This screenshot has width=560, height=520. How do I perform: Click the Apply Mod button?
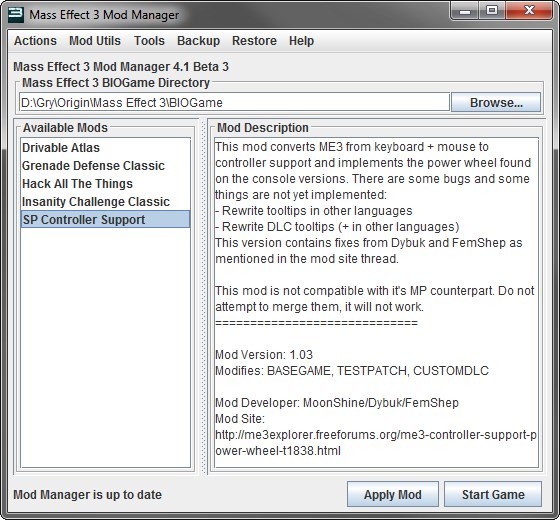(x=392, y=494)
